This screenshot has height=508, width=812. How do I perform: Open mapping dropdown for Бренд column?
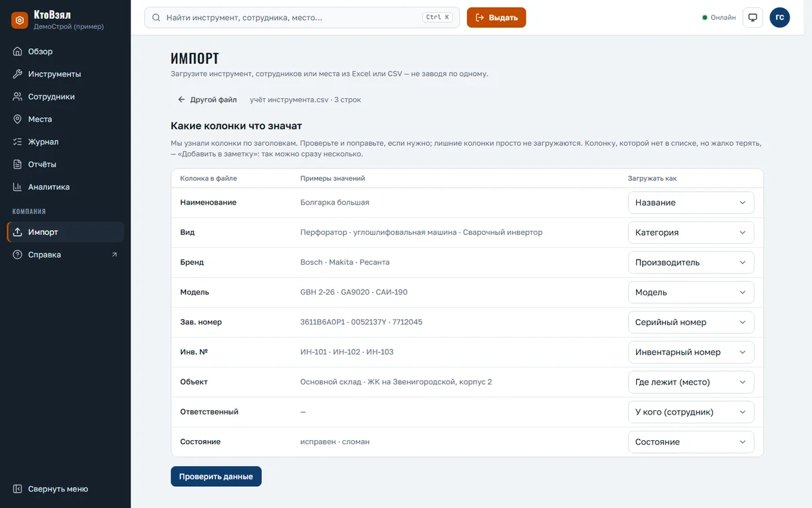[x=691, y=262]
